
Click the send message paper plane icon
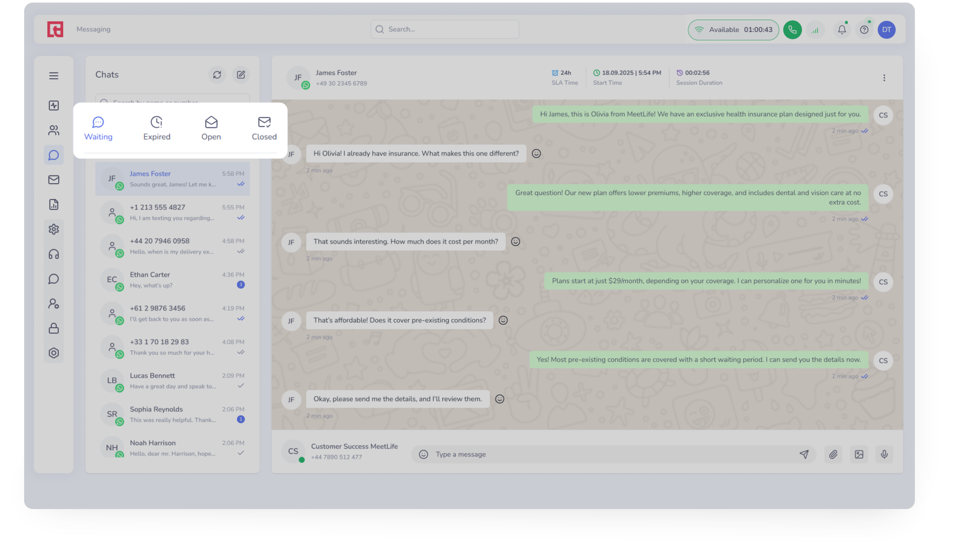(804, 454)
